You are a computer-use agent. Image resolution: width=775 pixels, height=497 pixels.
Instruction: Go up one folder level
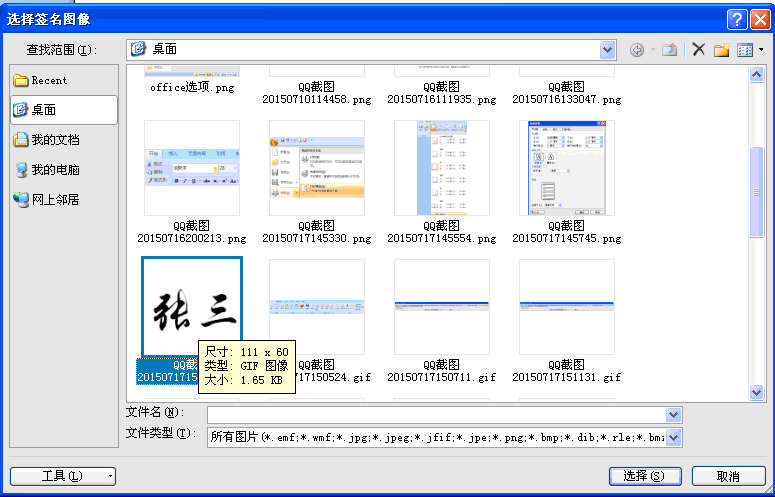click(x=670, y=49)
